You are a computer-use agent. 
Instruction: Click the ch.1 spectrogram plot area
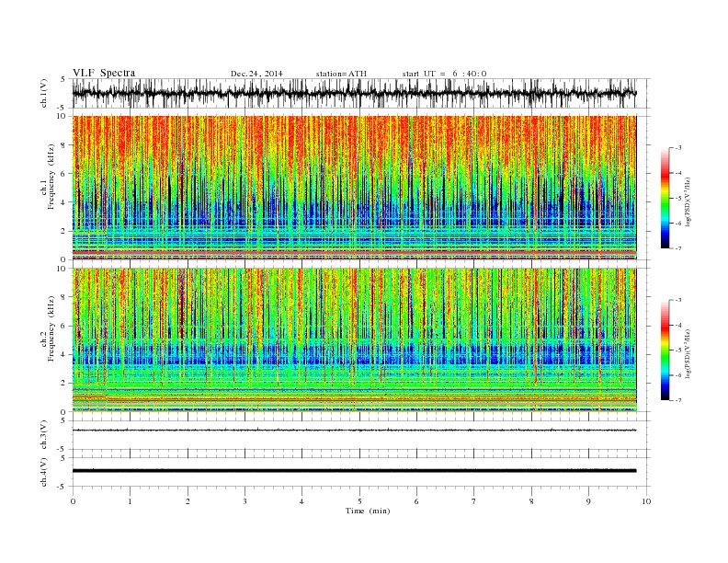354,188
